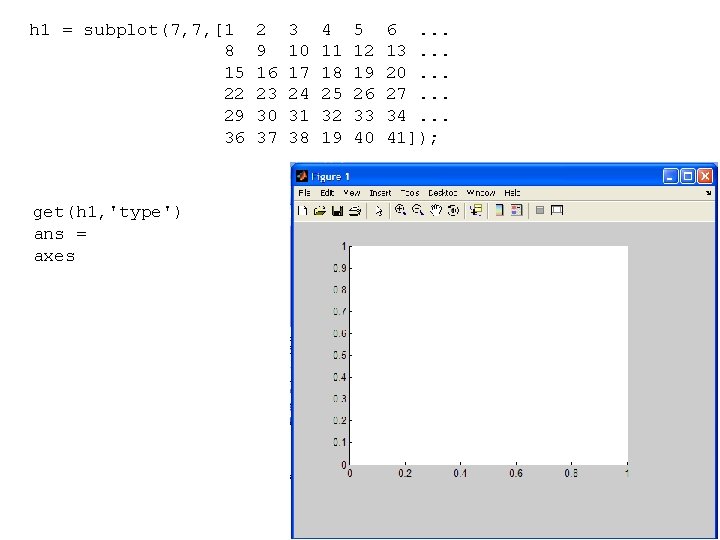720x540 pixels.
Task: Select the Rotate 3D tool
Action: tap(453, 211)
